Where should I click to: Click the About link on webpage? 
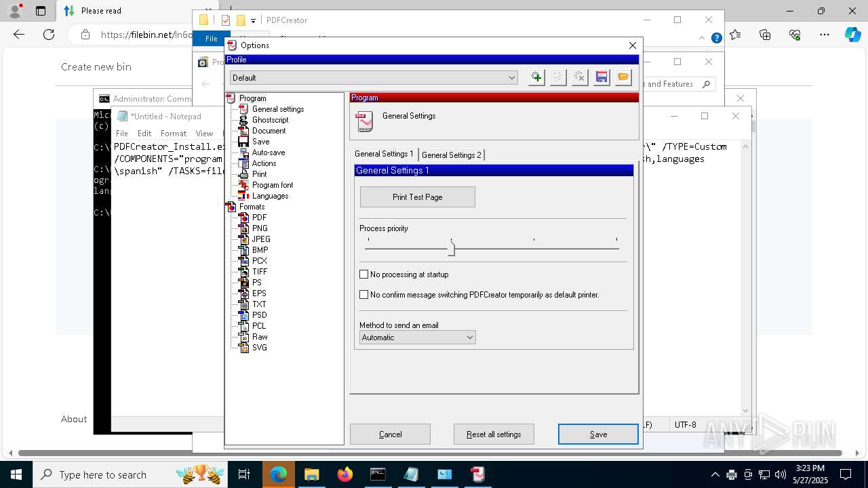74,419
